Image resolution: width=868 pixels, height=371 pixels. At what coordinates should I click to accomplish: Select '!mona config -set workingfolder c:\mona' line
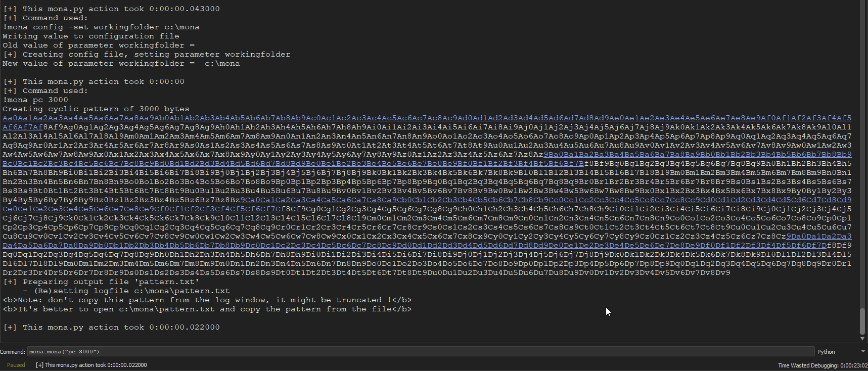(x=101, y=27)
